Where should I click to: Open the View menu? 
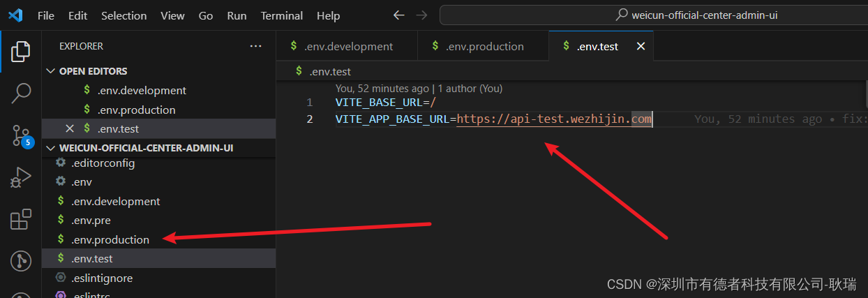click(x=172, y=15)
